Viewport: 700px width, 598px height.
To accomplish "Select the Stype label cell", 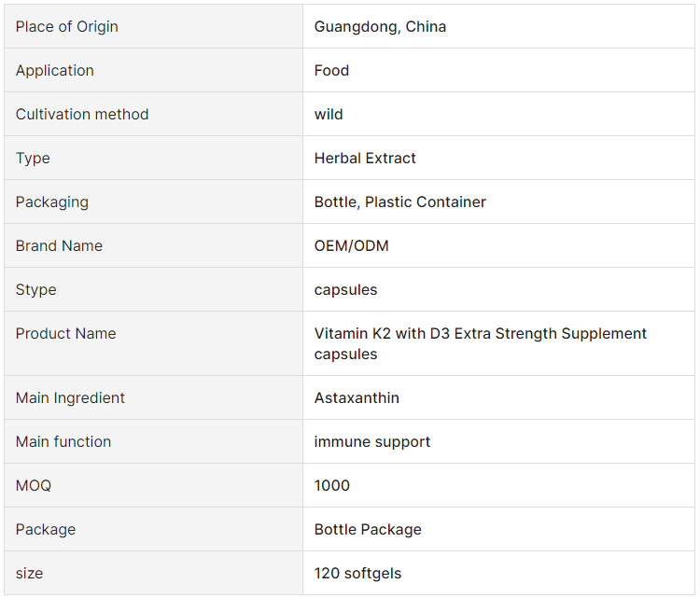I will (154, 289).
